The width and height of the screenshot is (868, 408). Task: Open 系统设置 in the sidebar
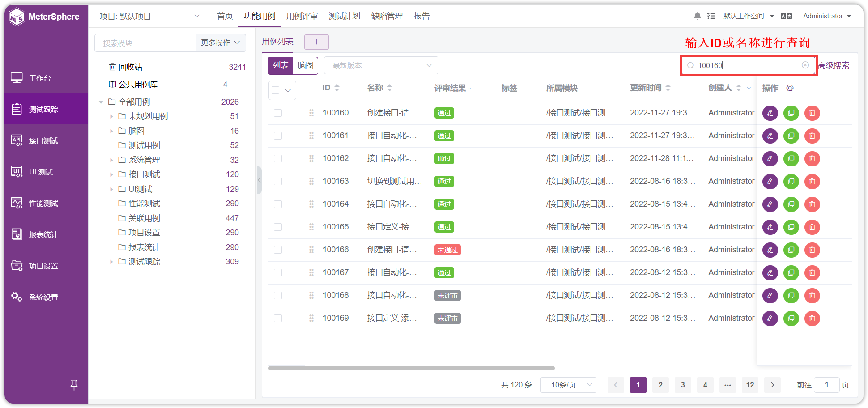47,297
